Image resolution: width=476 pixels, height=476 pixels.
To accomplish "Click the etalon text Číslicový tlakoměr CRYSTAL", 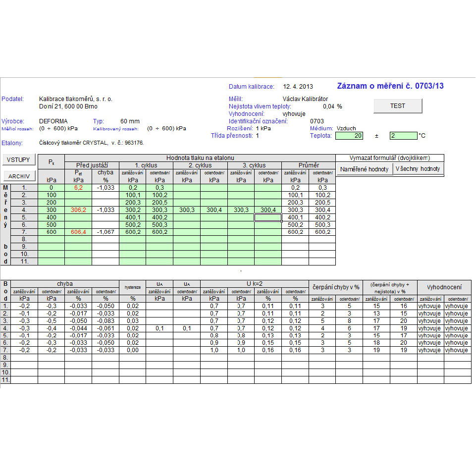I will (73, 143).
